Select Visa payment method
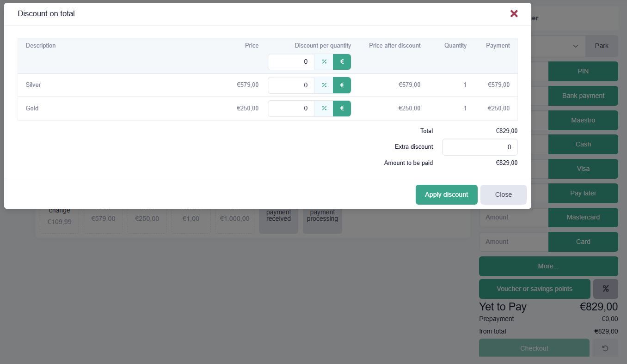627x364 pixels. click(583, 169)
